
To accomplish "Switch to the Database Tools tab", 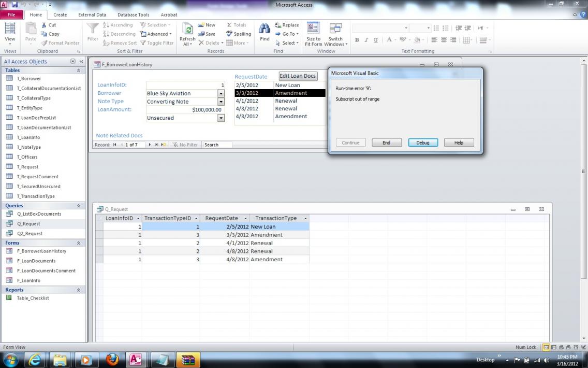I will pyautogui.click(x=134, y=15).
